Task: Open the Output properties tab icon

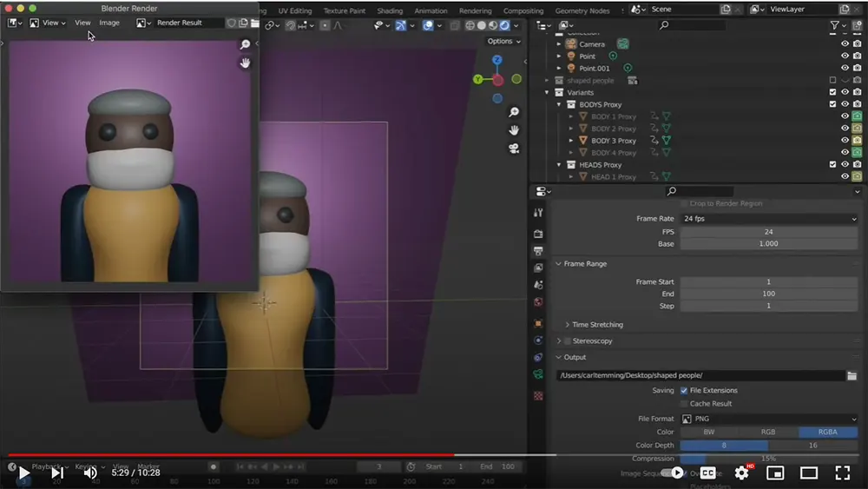Action: click(x=538, y=251)
